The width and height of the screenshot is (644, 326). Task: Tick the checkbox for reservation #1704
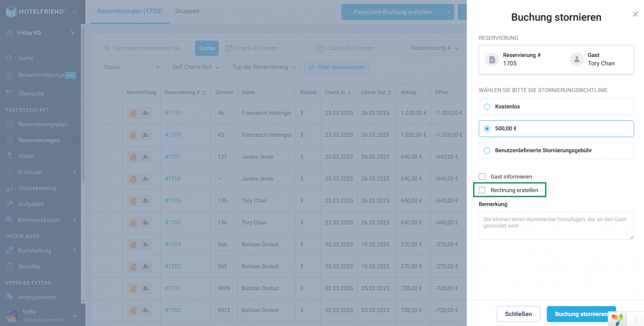tap(103, 244)
